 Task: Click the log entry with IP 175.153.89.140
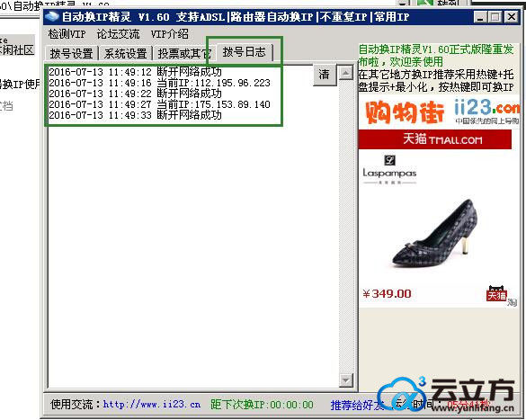click(x=160, y=104)
